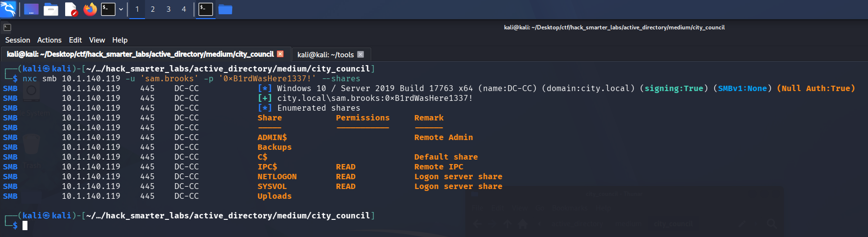Viewport: 868px width, 237px height.
Task: Open the Kali dragon applications menu
Action: click(x=8, y=9)
